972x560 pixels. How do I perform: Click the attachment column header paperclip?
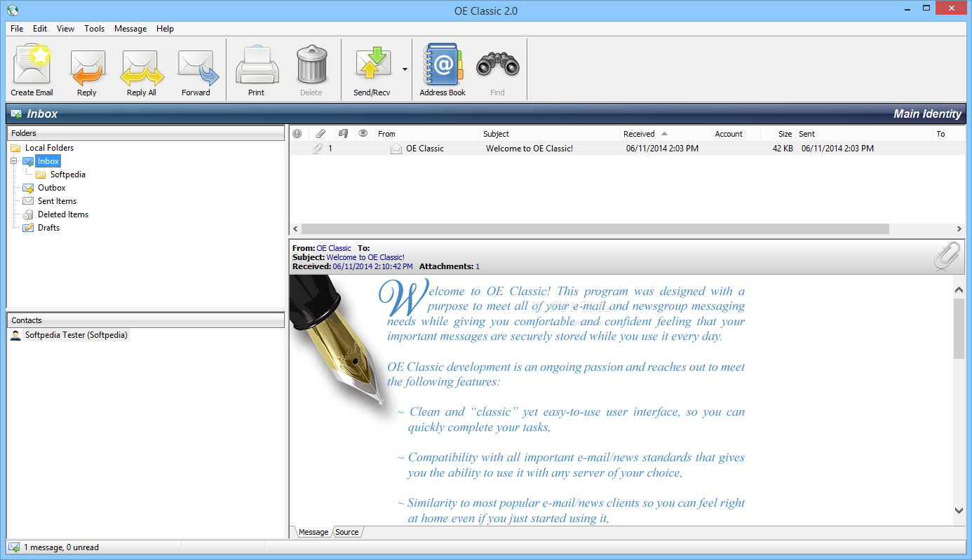pyautogui.click(x=320, y=134)
